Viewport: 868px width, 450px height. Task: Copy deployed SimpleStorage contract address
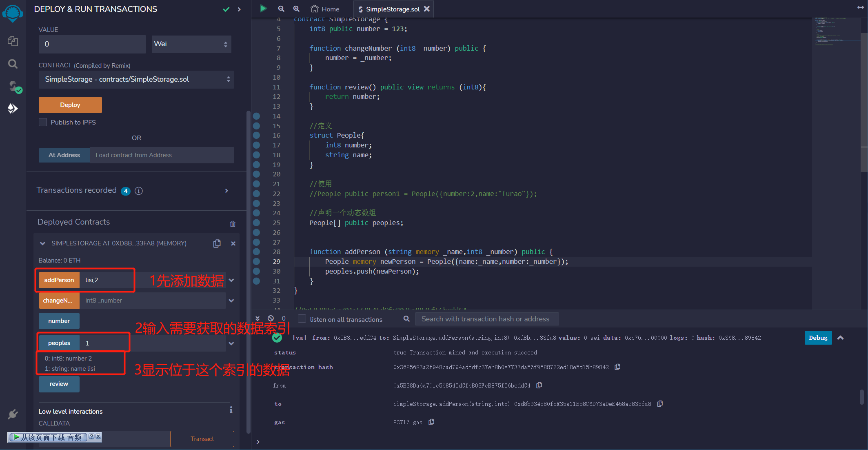217,243
